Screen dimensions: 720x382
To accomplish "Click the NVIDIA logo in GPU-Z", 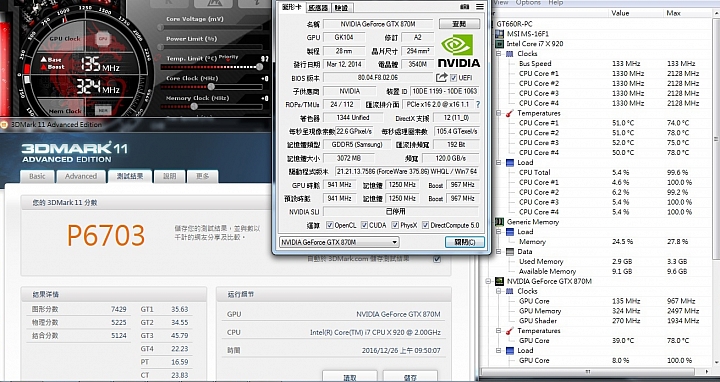I will tap(458, 51).
